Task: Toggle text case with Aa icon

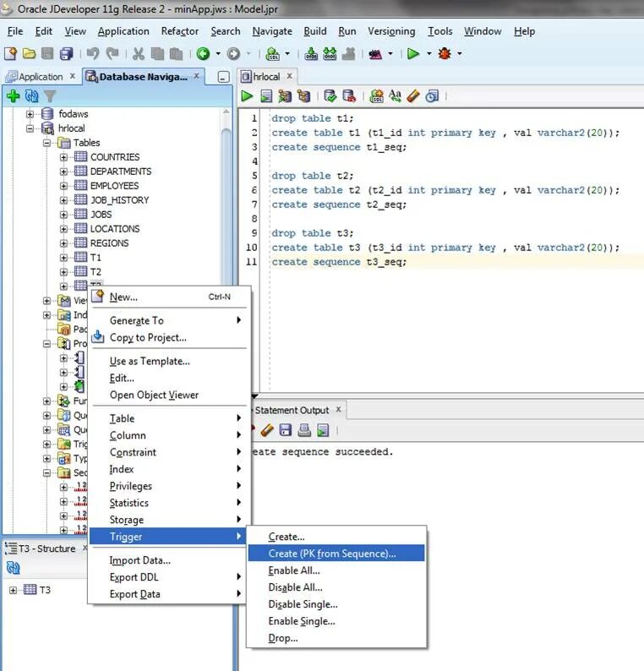Action: pos(395,95)
